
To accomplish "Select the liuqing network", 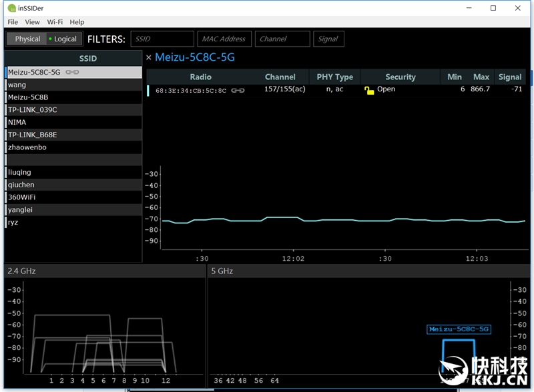I will click(73, 172).
